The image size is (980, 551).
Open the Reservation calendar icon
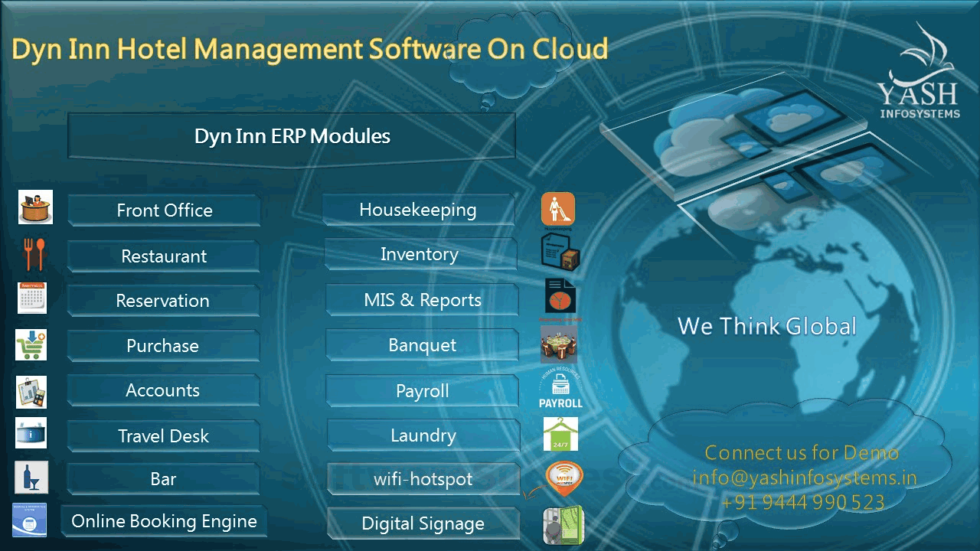pyautogui.click(x=31, y=298)
